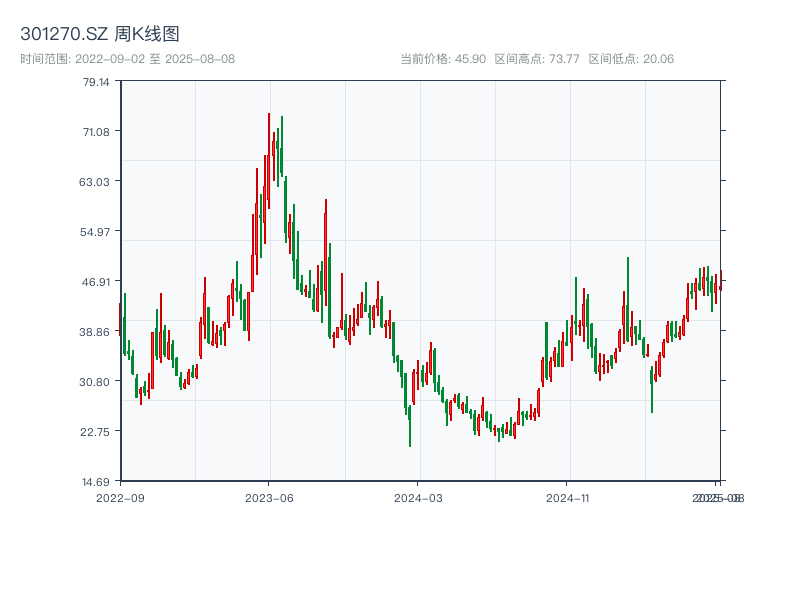800x600 pixels.
Task: Click y-axis value 71.08
Action: tap(96, 132)
